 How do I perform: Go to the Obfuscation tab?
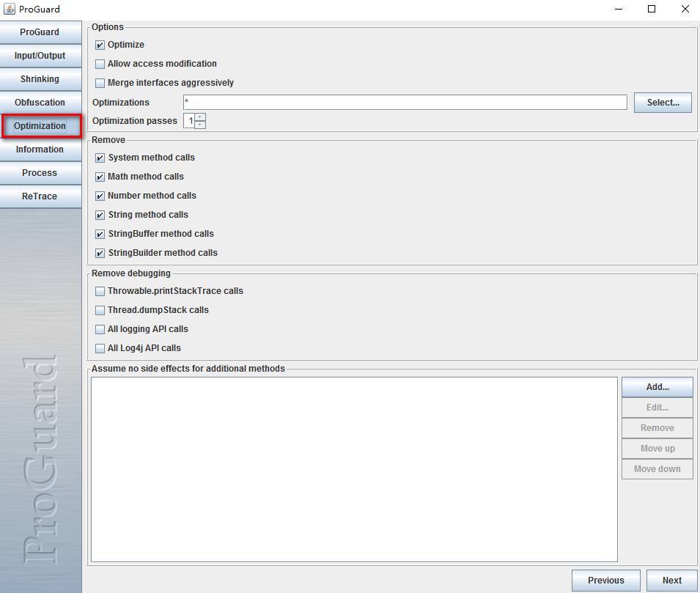coord(40,103)
